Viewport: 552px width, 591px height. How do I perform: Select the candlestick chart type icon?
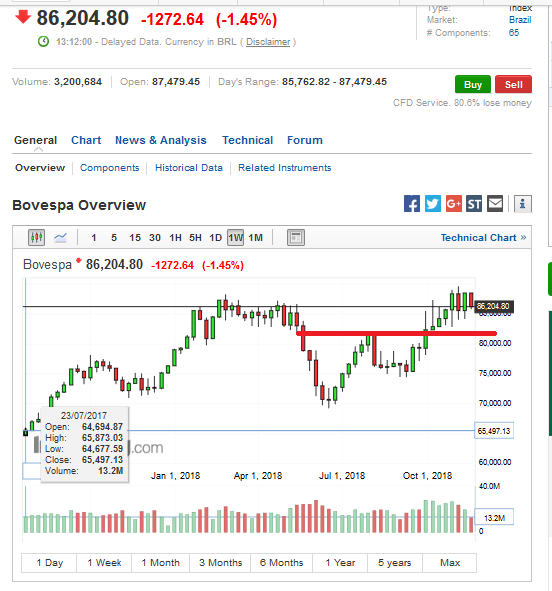pyautogui.click(x=37, y=237)
